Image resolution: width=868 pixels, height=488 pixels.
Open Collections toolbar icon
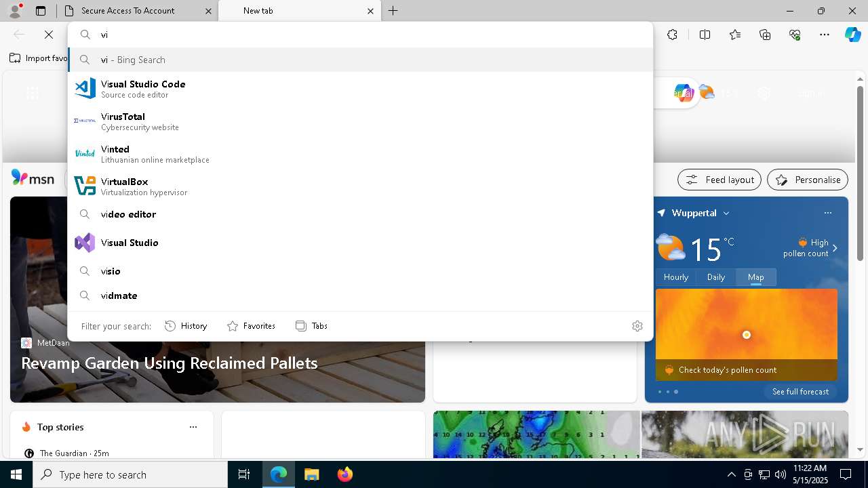coord(766,35)
